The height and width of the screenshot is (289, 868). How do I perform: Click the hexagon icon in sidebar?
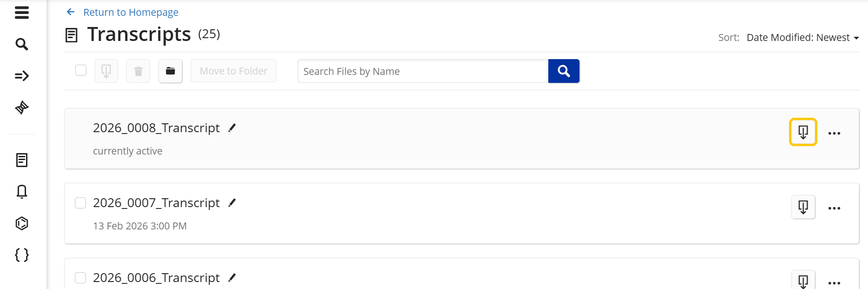pyautogui.click(x=22, y=223)
